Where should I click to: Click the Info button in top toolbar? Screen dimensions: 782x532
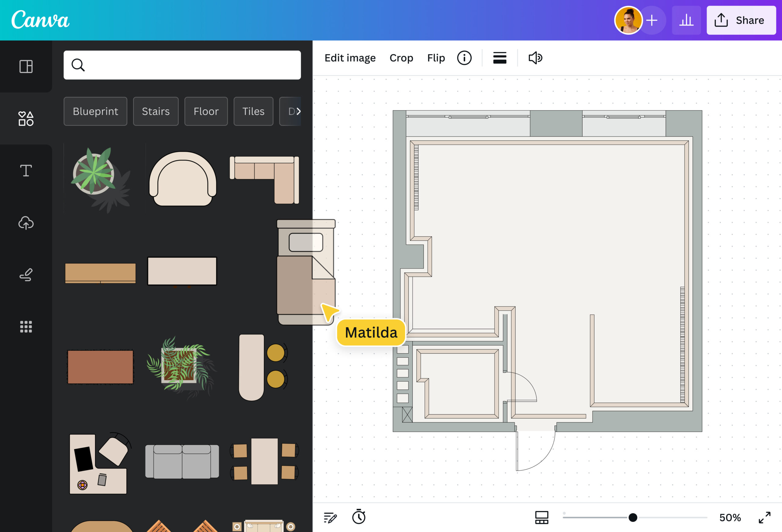coord(464,58)
